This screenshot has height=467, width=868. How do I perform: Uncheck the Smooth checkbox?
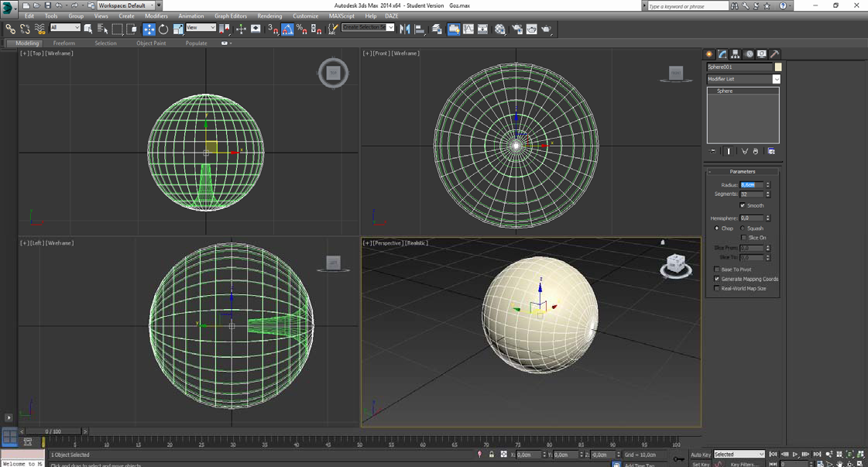pyautogui.click(x=743, y=206)
